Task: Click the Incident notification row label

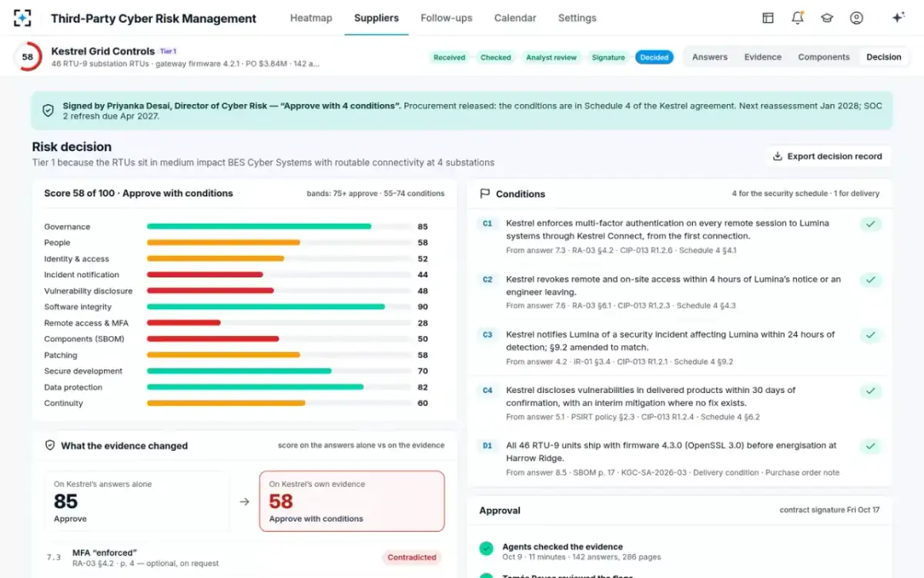Action: click(82, 275)
